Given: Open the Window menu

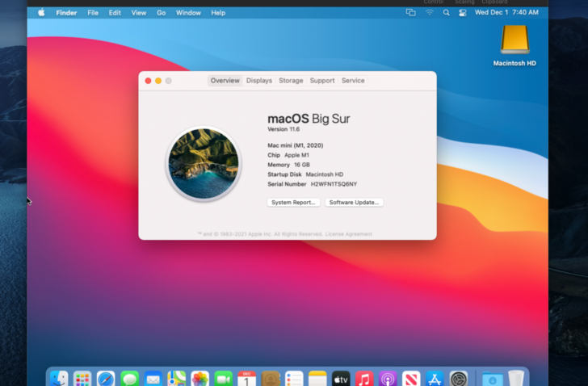Looking at the screenshot, I should 188,13.
